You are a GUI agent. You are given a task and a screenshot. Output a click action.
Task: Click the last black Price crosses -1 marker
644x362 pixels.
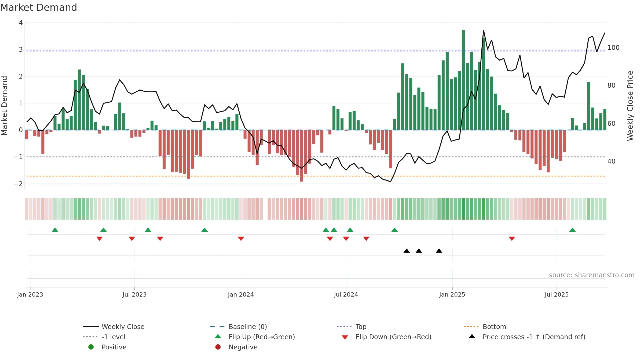tap(439, 251)
